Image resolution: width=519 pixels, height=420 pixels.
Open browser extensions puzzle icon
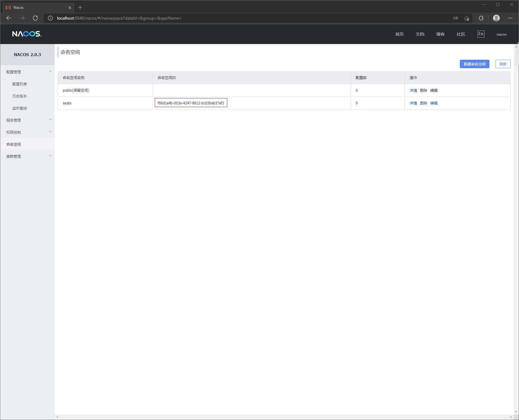pyautogui.click(x=481, y=18)
